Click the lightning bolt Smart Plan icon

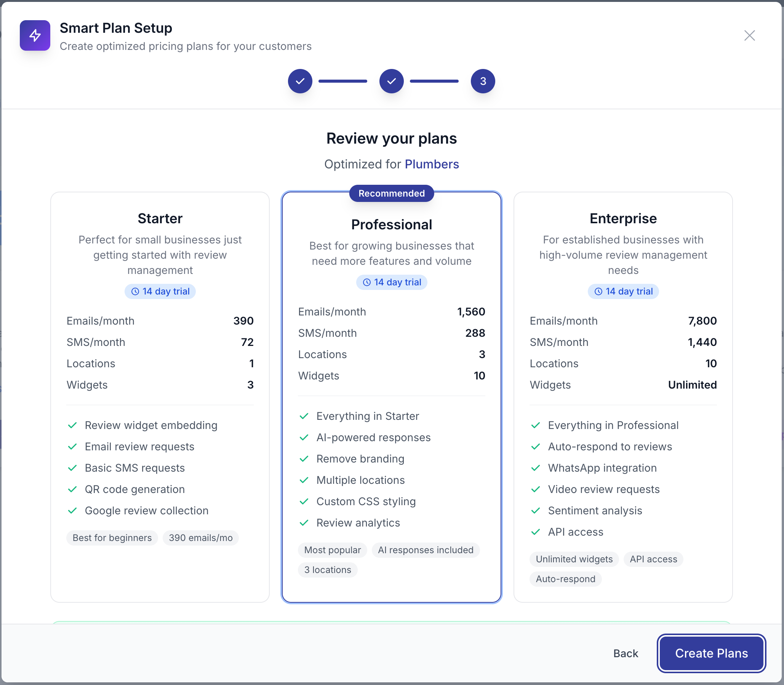point(35,35)
